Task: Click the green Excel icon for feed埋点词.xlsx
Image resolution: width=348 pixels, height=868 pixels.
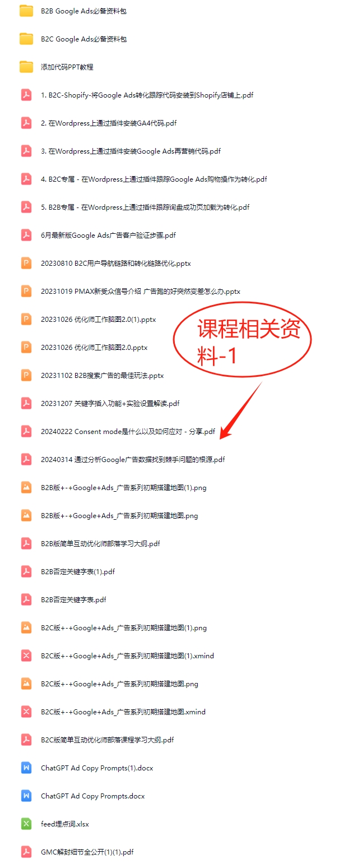Action: pyautogui.click(x=26, y=824)
